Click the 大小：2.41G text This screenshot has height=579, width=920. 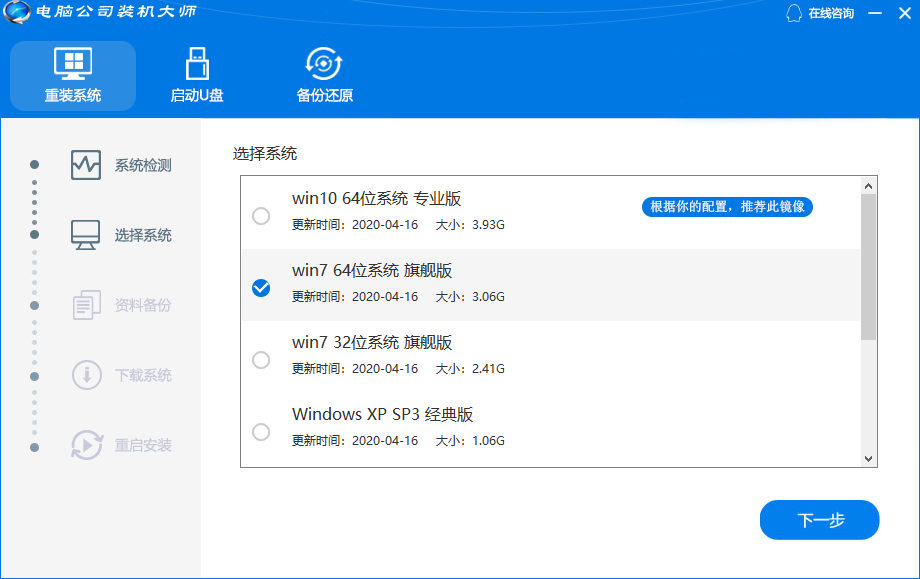[470, 368]
